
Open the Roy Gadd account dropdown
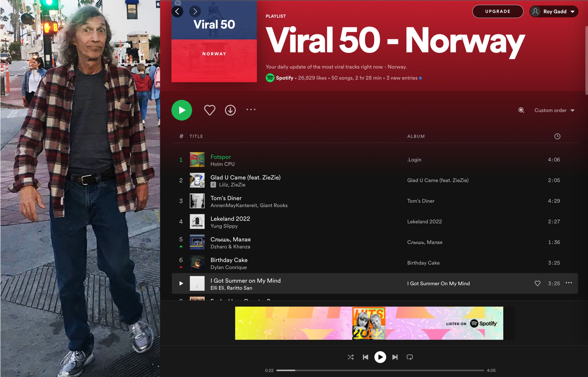[x=554, y=11]
